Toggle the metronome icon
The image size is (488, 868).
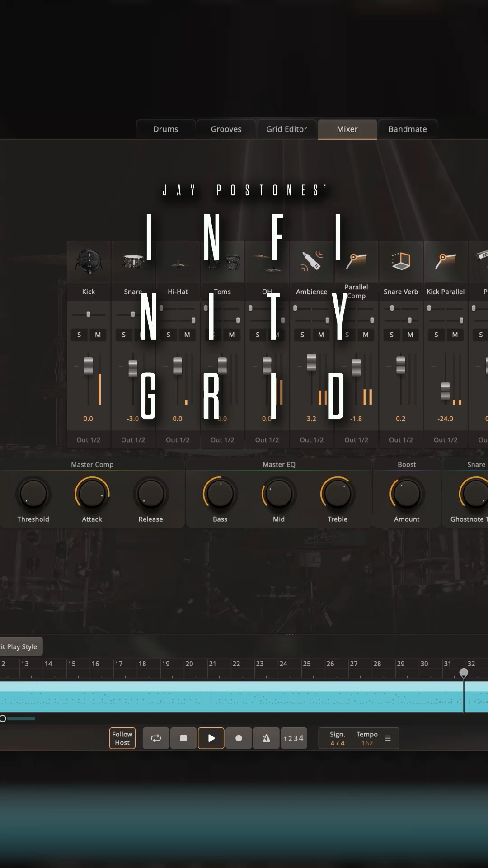tap(266, 738)
